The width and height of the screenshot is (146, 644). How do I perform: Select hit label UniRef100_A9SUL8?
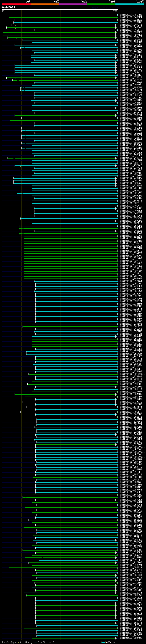click(131, 55)
